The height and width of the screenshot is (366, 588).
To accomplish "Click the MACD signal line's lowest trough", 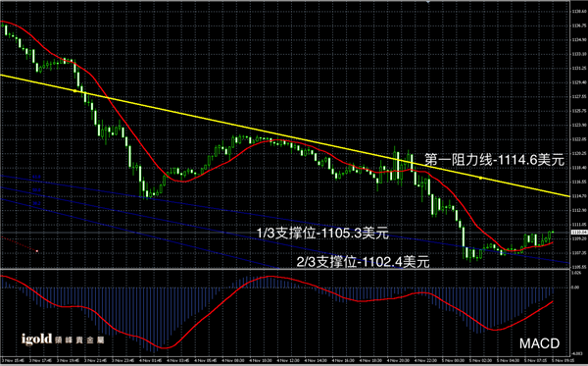I will pyautogui.click(x=164, y=348).
